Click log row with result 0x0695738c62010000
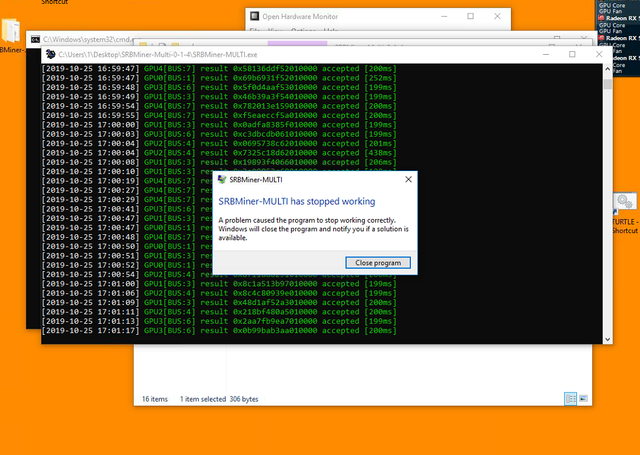 point(219,144)
